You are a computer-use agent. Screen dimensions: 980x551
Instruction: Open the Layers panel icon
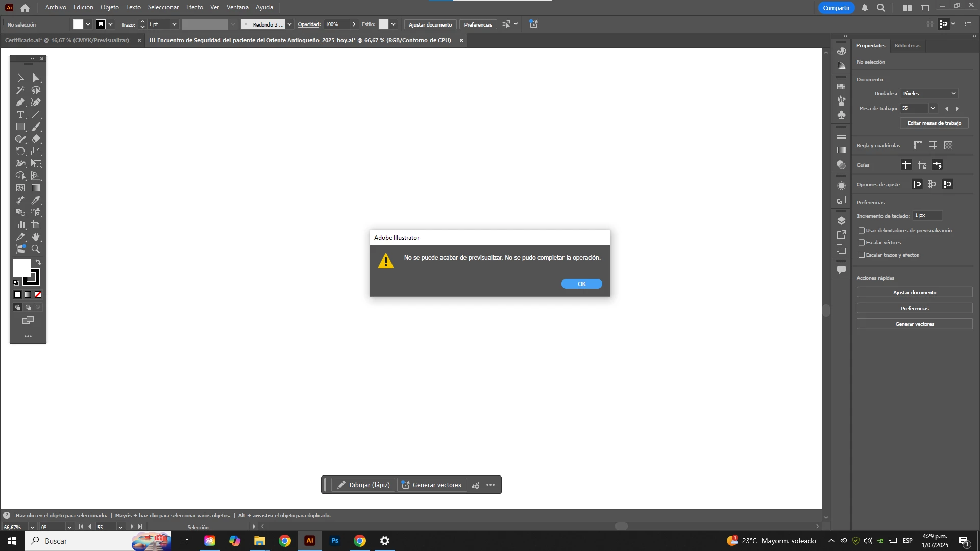click(x=841, y=221)
